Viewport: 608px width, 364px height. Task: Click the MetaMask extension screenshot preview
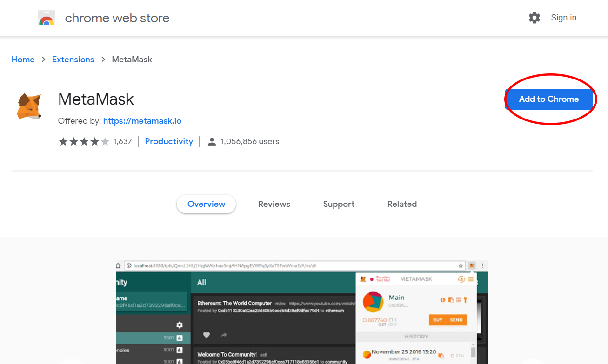302,312
